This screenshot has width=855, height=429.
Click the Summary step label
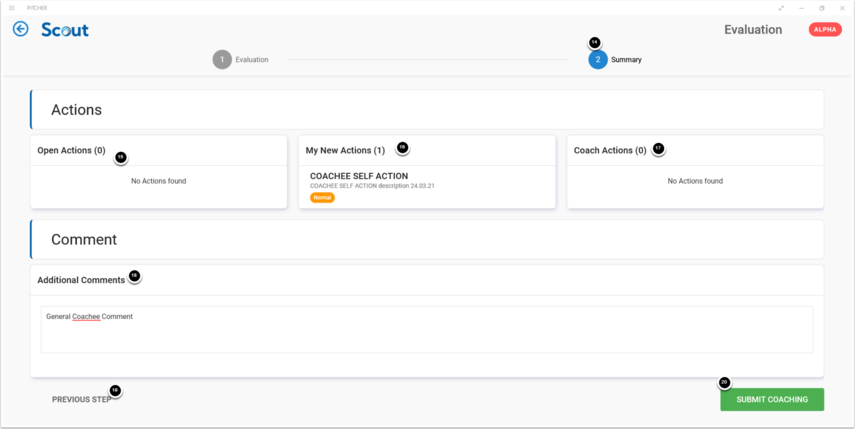[626, 60]
